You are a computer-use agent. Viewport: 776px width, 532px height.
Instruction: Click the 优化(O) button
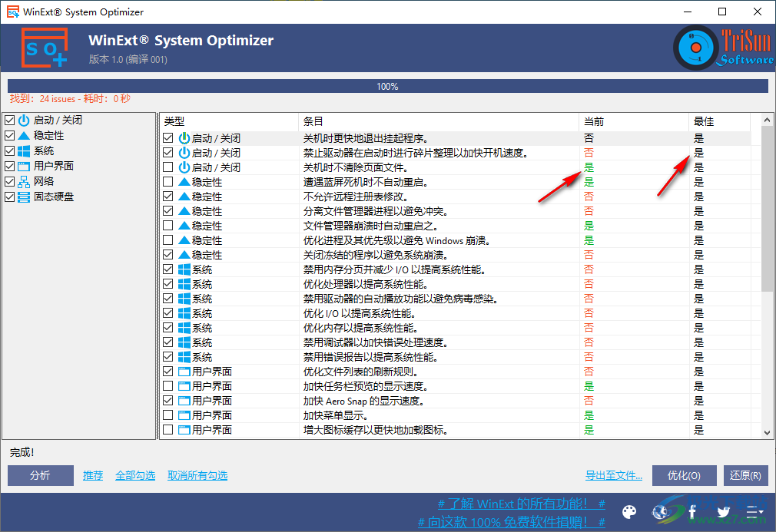point(683,475)
